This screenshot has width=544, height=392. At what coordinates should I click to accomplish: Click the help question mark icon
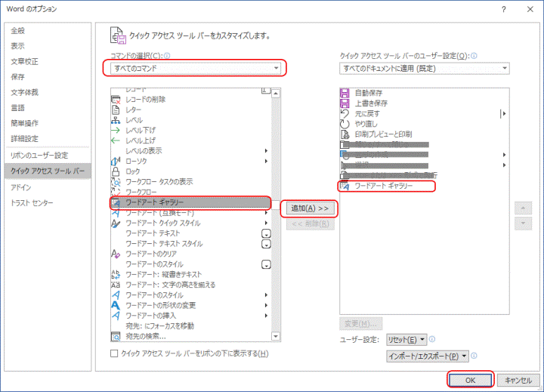(504, 9)
